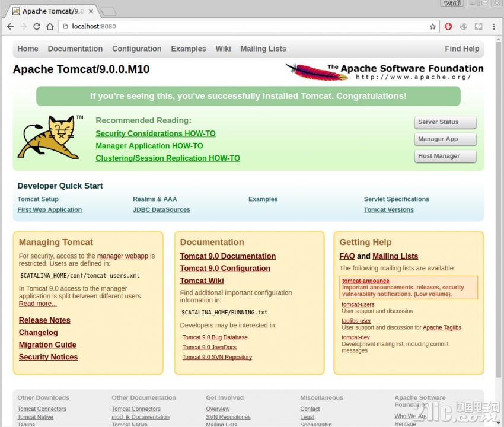Visit the Apache Taglibs link
Viewport: 504px width, 427px height.
(442, 327)
